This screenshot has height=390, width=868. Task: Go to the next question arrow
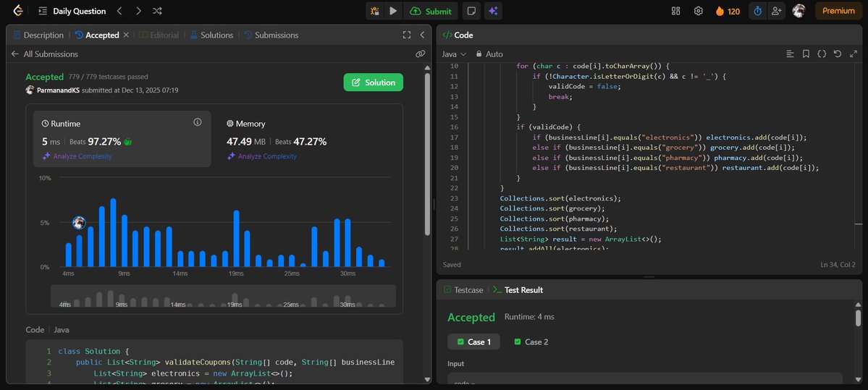(138, 11)
